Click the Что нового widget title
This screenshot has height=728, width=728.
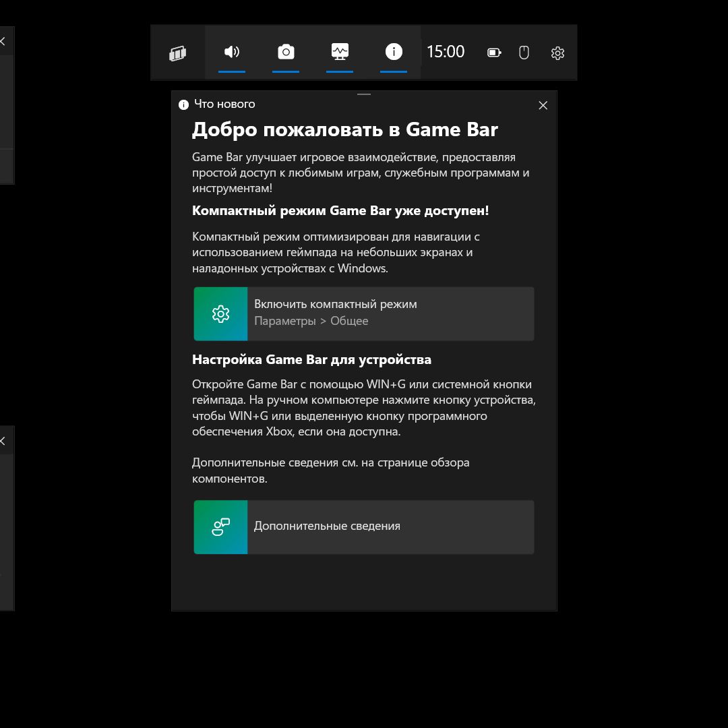(224, 104)
